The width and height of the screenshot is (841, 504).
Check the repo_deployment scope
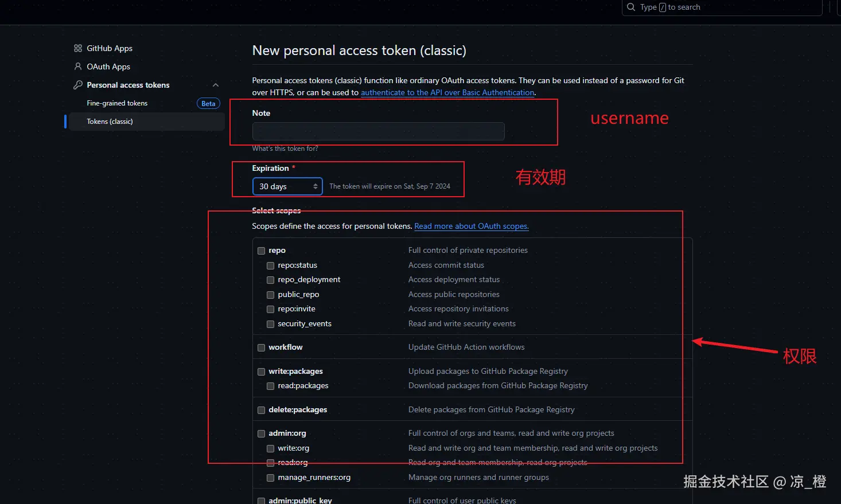270,280
